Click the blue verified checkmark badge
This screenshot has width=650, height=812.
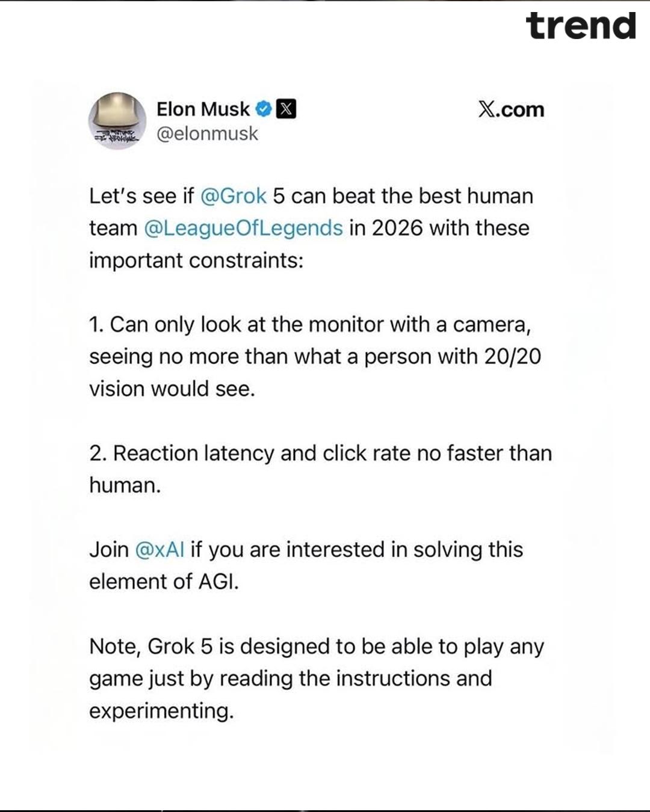[x=263, y=109]
